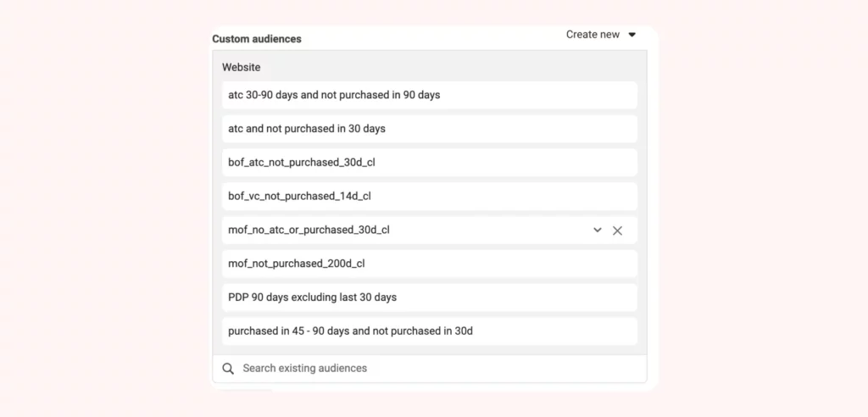Click the Website category heading
Screen dimensions: 868x417
pyautogui.click(x=242, y=68)
